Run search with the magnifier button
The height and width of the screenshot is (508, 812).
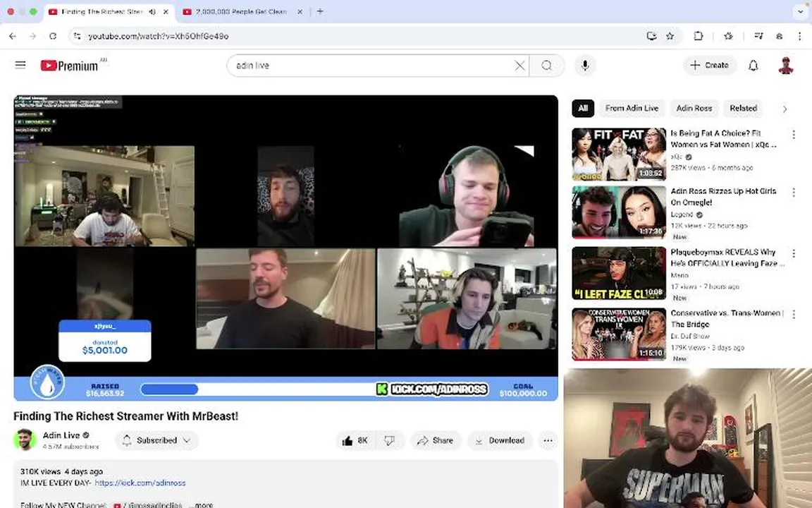click(546, 66)
